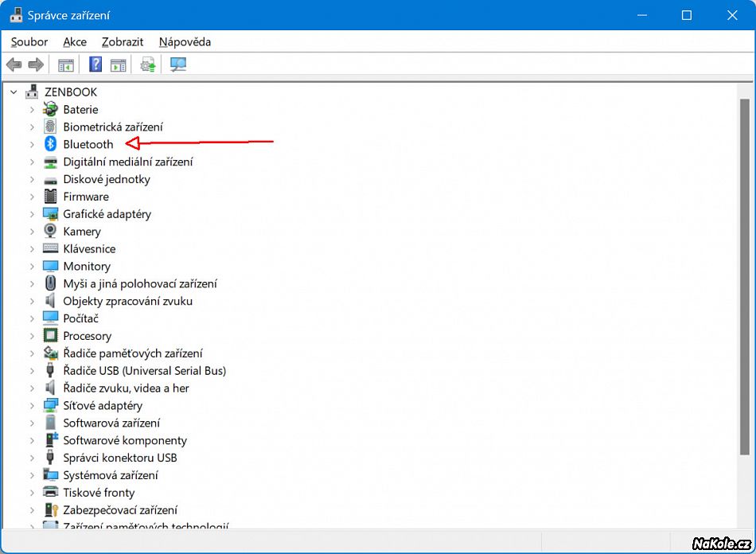This screenshot has height=554, width=756.
Task: Click the vertical scrollbar of device list
Action: click(745, 318)
